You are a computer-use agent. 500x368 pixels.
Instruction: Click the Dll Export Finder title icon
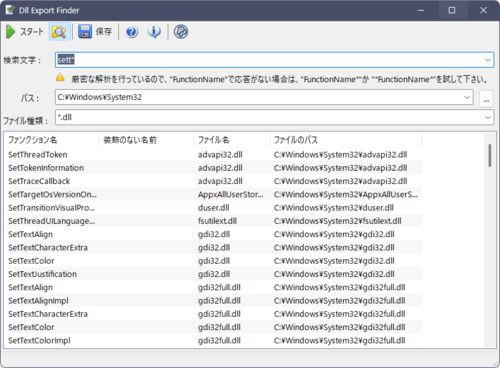(x=10, y=10)
